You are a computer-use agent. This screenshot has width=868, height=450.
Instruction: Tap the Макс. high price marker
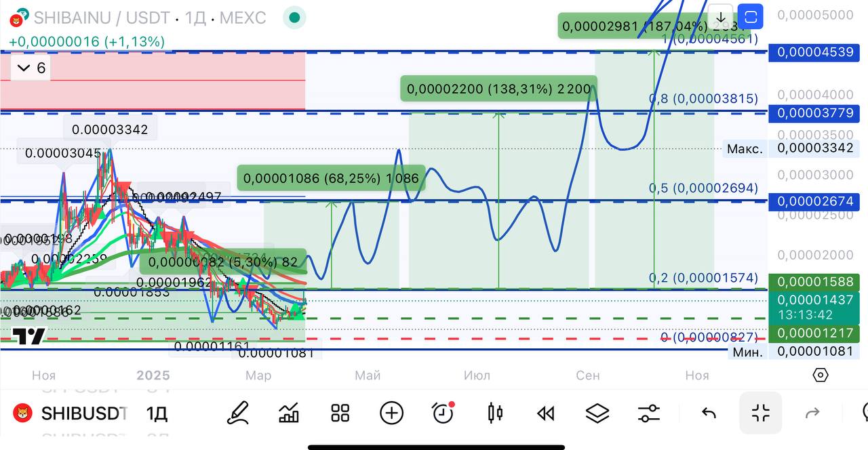(745, 148)
